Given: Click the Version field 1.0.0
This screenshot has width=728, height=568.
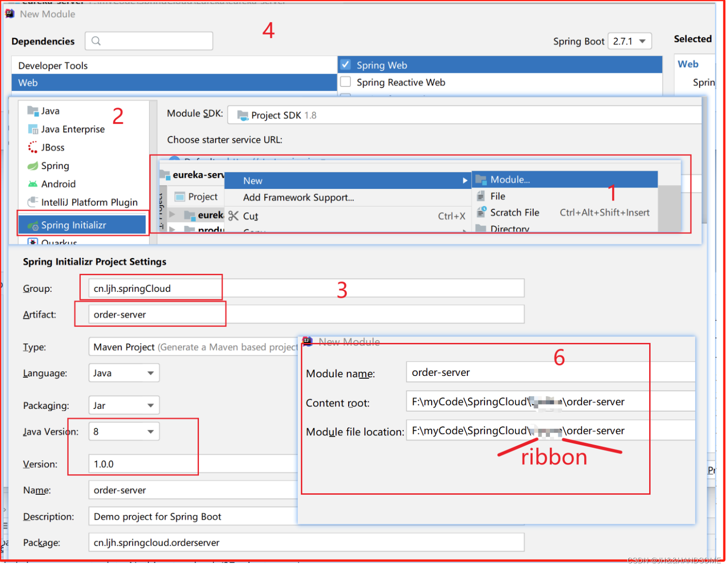Looking at the screenshot, I should point(193,464).
